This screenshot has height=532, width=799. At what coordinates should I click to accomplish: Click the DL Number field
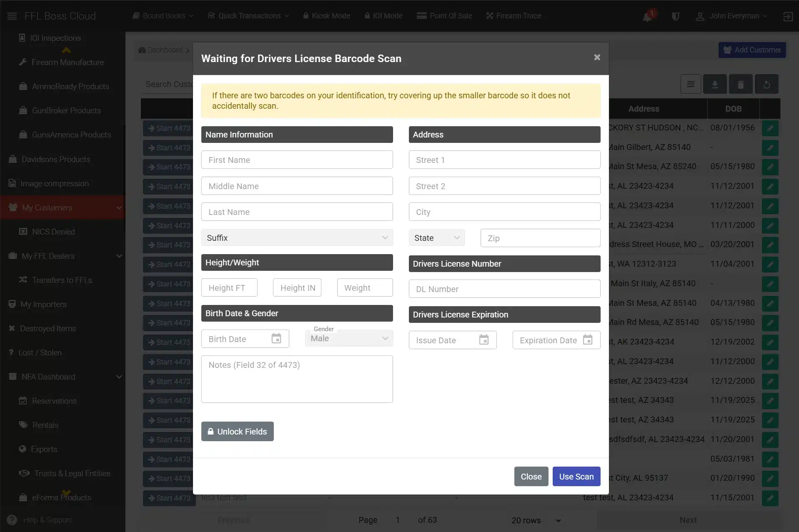504,289
